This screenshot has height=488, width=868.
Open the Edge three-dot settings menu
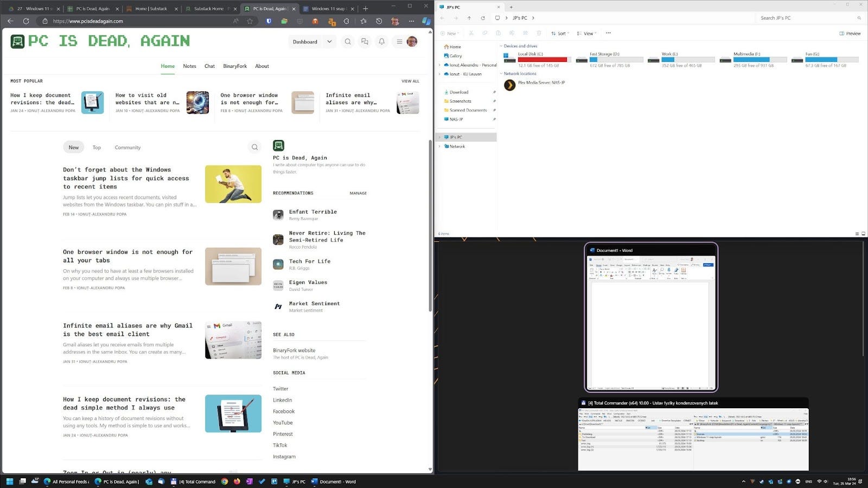pos(411,21)
